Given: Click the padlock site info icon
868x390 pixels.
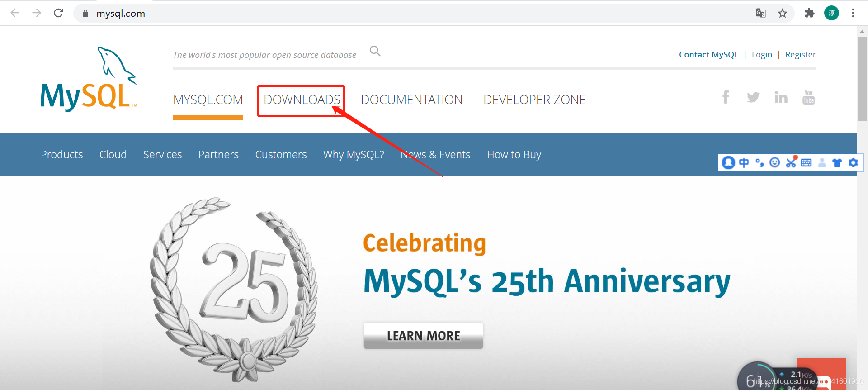Looking at the screenshot, I should [85, 14].
